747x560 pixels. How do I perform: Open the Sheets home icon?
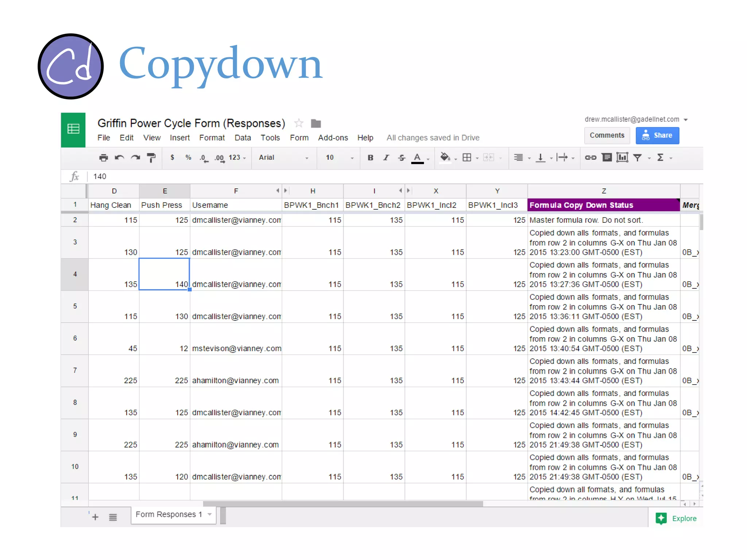73,130
